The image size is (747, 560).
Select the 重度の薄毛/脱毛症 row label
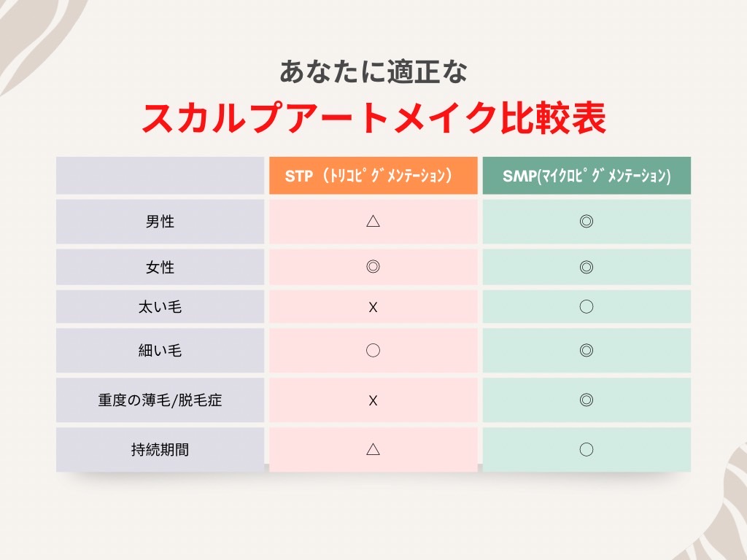[160, 400]
